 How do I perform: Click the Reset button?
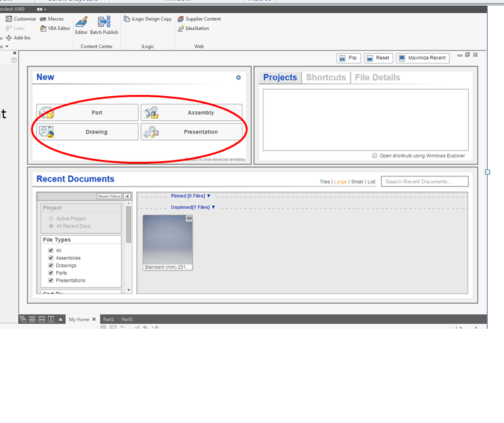pyautogui.click(x=378, y=58)
